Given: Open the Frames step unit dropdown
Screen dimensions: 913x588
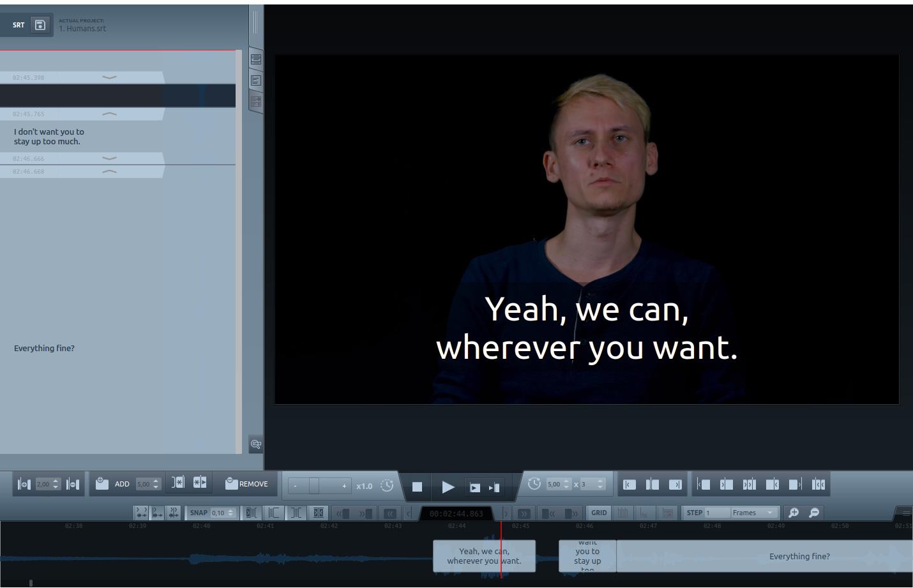Looking at the screenshot, I should (x=753, y=513).
